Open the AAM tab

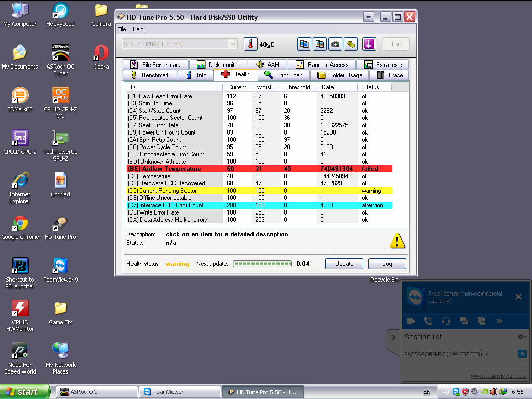pos(268,65)
